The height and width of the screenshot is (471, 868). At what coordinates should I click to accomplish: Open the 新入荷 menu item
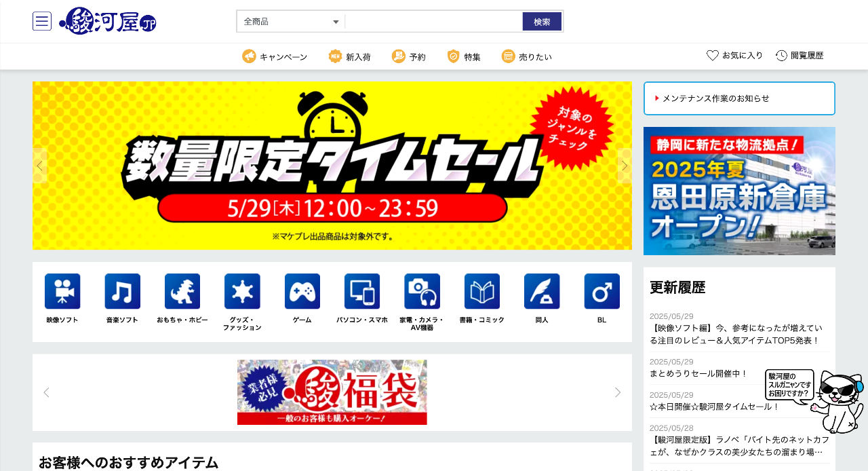(349, 56)
